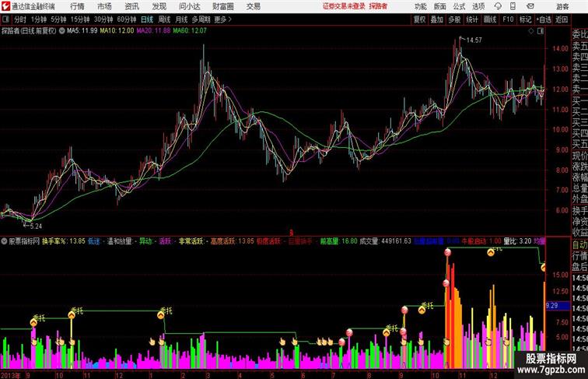Click 换手率%: 13.85 indicator text
The height and width of the screenshot is (379, 588).
pos(64,241)
